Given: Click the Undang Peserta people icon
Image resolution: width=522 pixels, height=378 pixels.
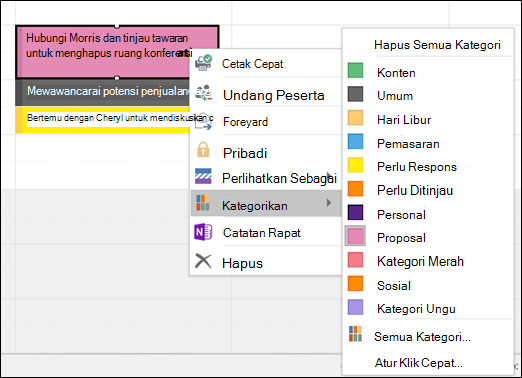Looking at the screenshot, I should pyautogui.click(x=203, y=93).
